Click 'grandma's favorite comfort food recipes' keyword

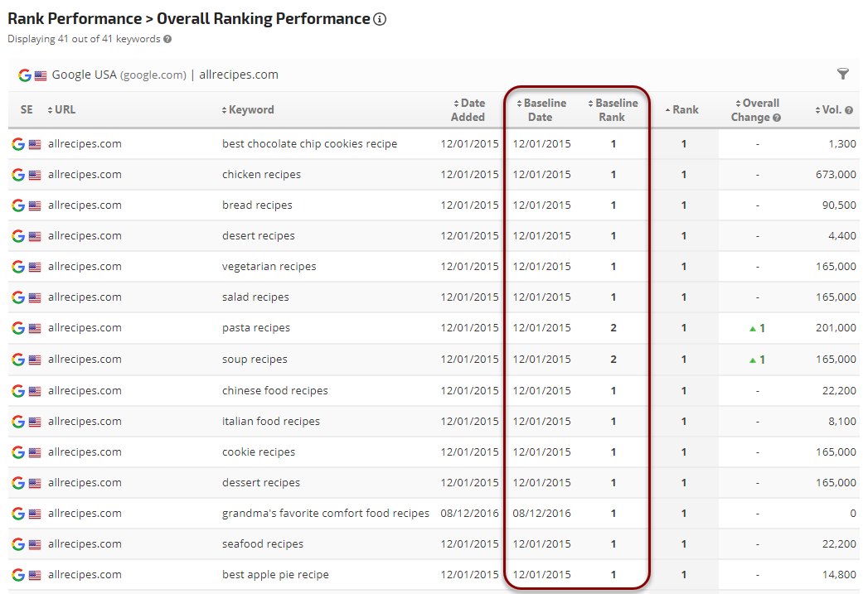326,514
